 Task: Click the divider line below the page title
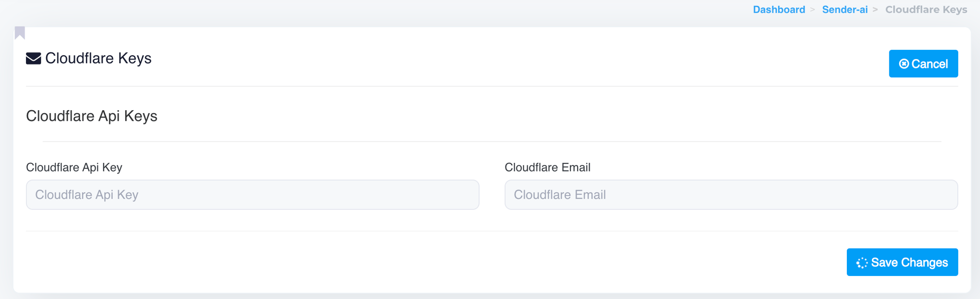492,86
